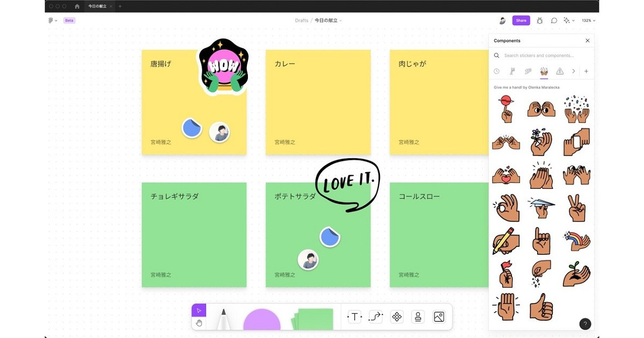The image size is (644, 338).
Task: Click the user avatar in header
Action: click(x=502, y=20)
